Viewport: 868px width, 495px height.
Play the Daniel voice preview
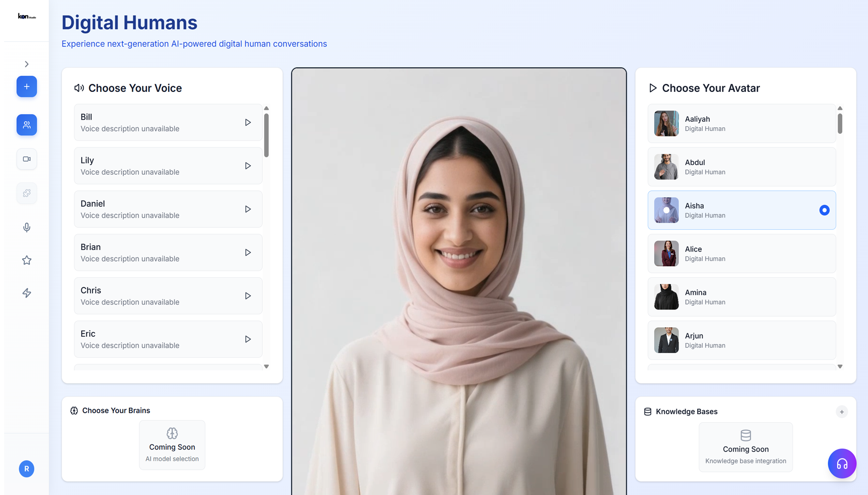click(248, 209)
